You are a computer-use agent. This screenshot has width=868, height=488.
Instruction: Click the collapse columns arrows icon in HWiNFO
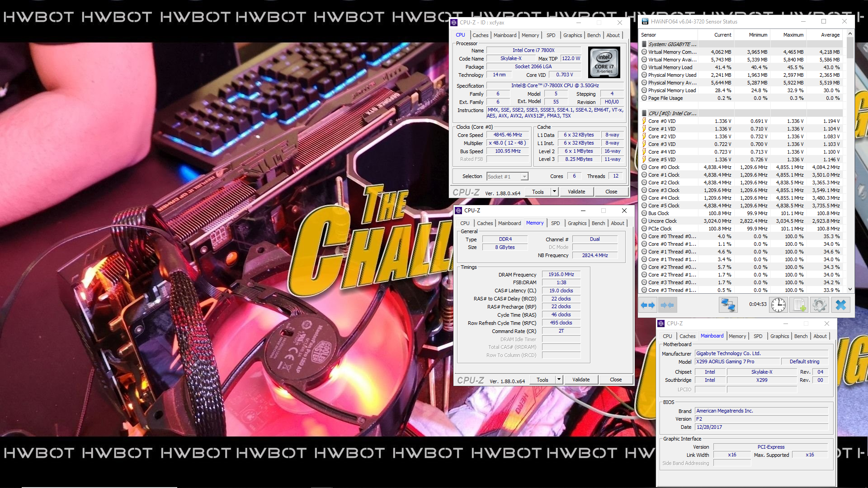click(x=668, y=305)
